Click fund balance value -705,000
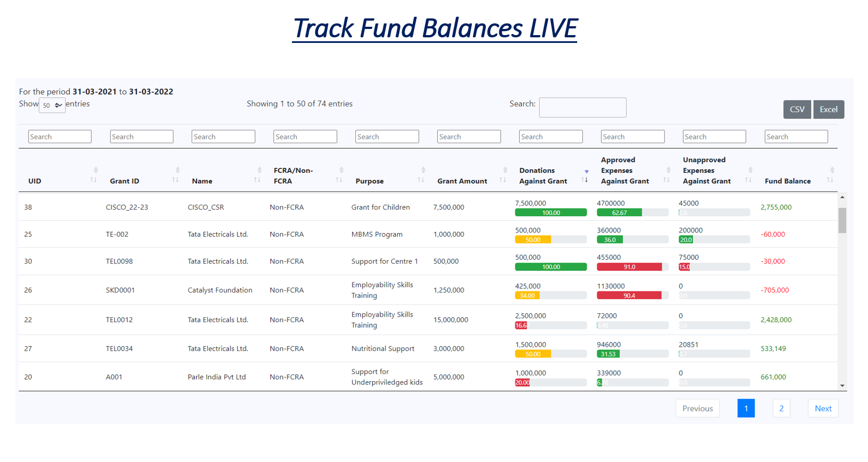The height and width of the screenshot is (462, 868). pyautogui.click(x=775, y=290)
